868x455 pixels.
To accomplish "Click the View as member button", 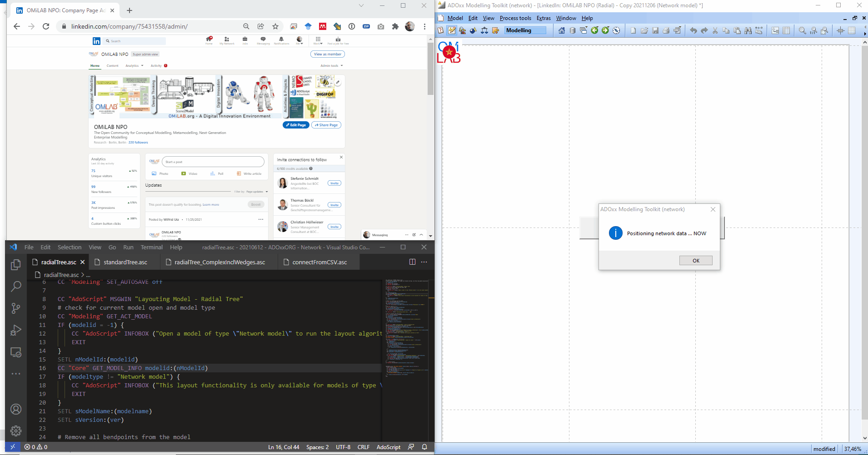I will point(328,54).
